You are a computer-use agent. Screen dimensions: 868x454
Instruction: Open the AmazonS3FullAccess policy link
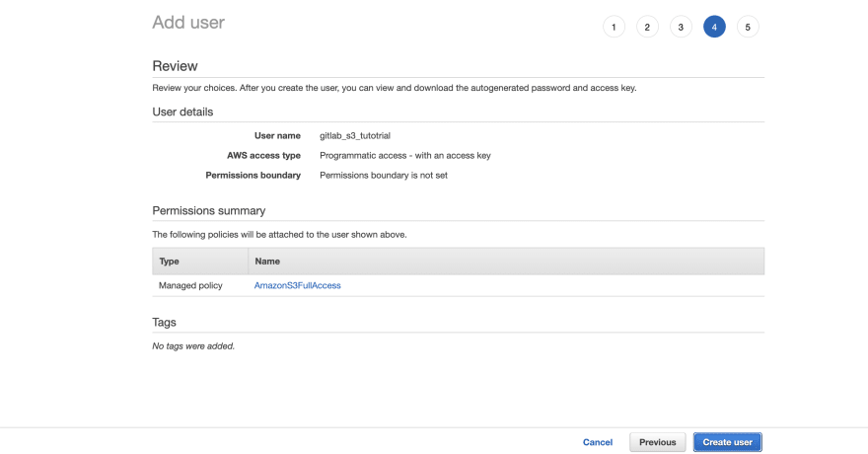297,285
